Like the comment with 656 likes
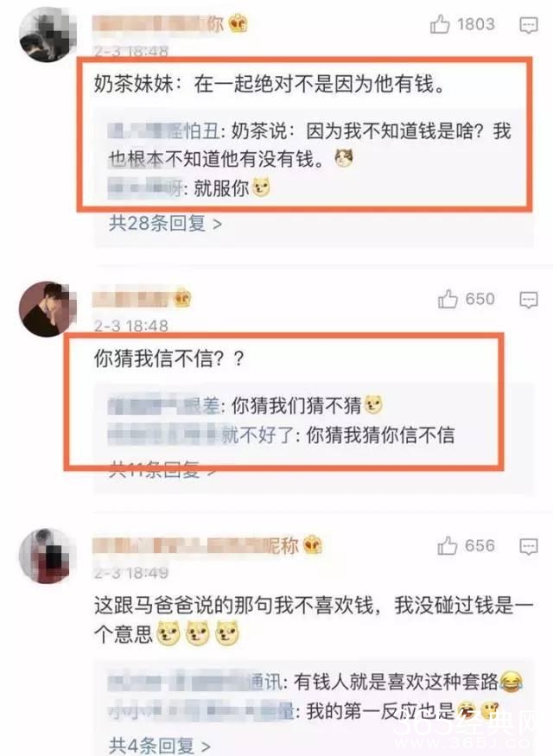Viewport: 553px width, 756px height. pyautogui.click(x=448, y=546)
